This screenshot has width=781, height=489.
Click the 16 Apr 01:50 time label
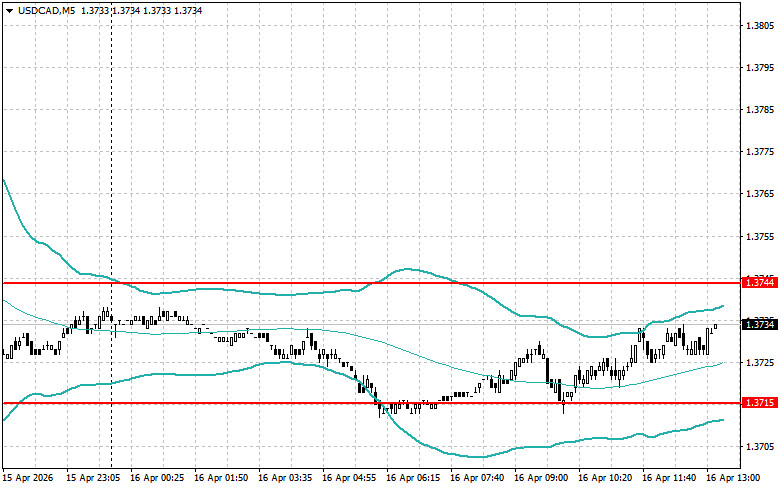[x=221, y=478]
